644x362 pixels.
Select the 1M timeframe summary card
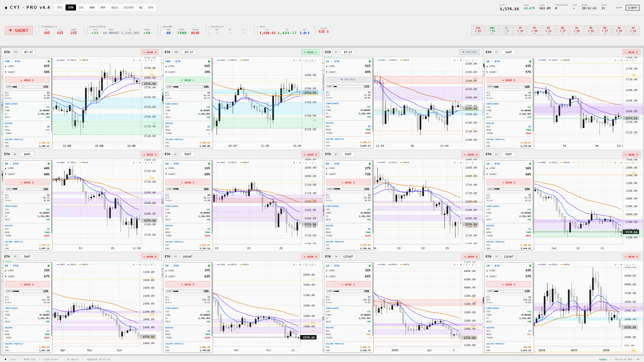coord(633,30)
